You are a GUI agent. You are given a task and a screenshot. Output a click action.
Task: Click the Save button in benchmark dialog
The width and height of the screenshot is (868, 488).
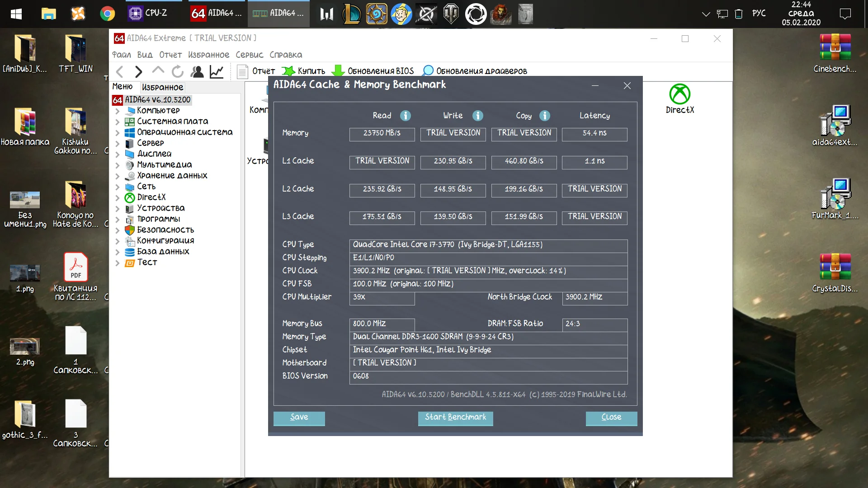click(299, 418)
